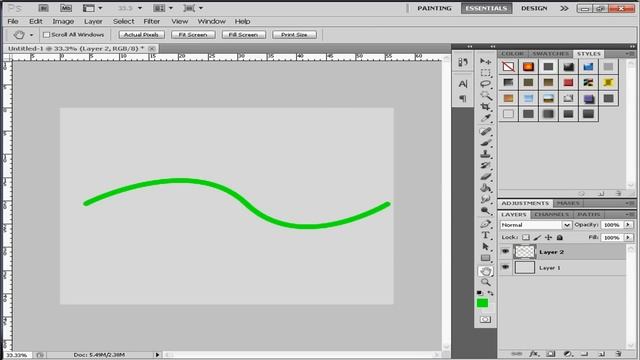The image size is (640, 360).
Task: Open the Image menu
Action: tap(63, 21)
